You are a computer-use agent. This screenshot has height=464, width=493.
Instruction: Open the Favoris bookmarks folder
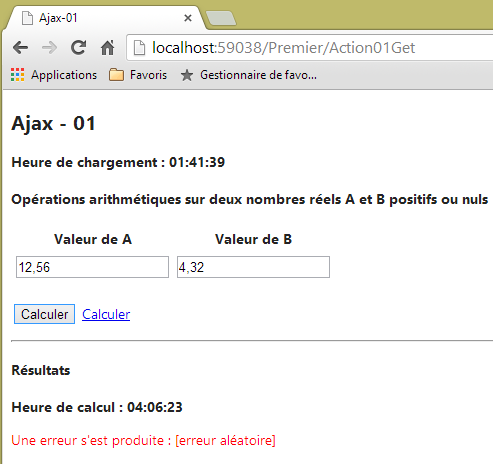(x=138, y=75)
